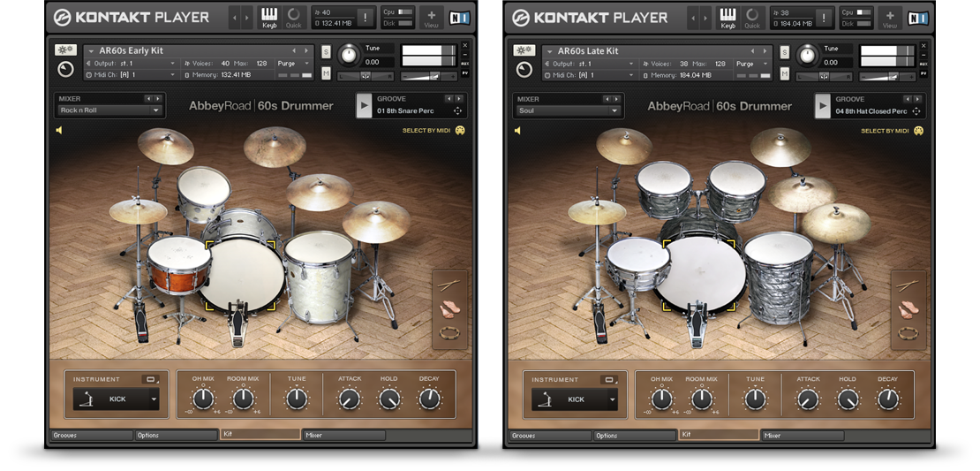The image size is (980, 471).
Task: Select the hands percussion icon in Late Kit window
Action: (x=908, y=309)
